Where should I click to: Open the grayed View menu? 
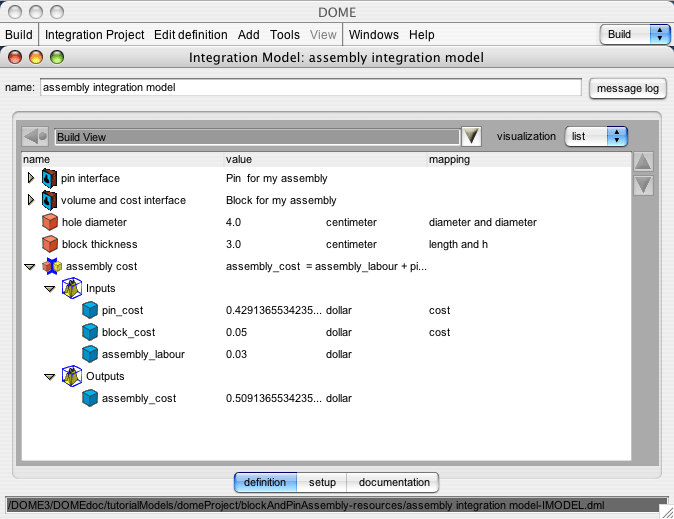click(x=323, y=34)
